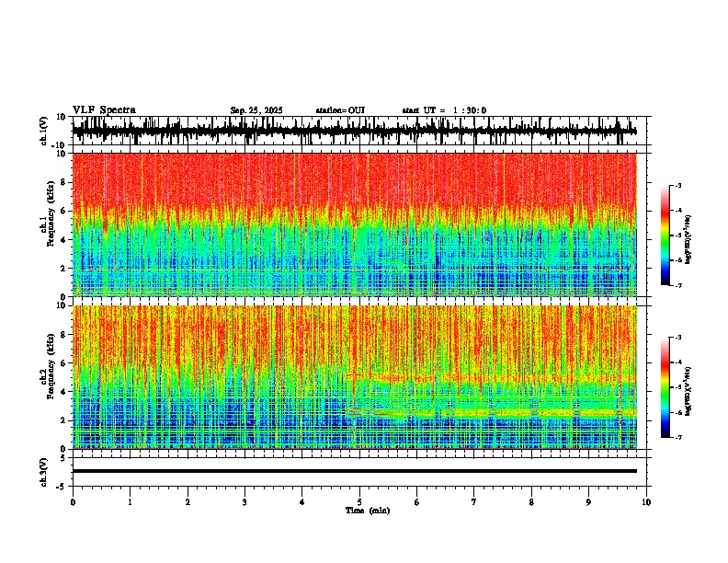Screen dimensions: 728x563
Task: Click the "-7" tick on ch.1 colorbar
Action: tap(678, 285)
